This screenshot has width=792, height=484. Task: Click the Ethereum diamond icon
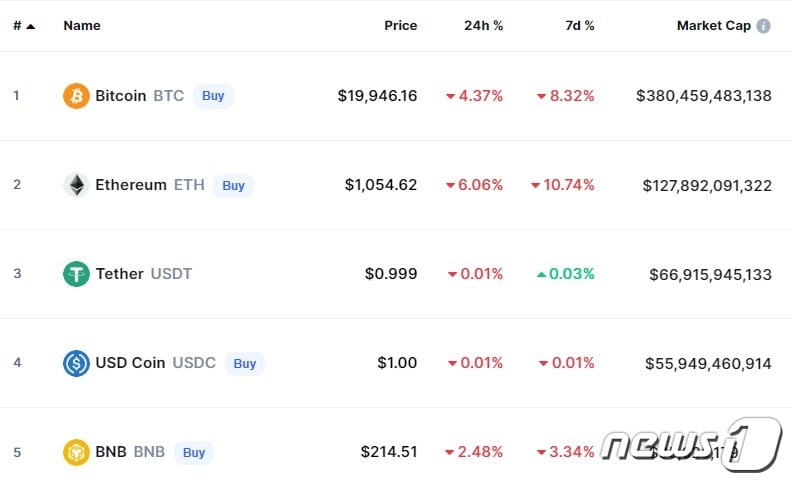coord(76,185)
